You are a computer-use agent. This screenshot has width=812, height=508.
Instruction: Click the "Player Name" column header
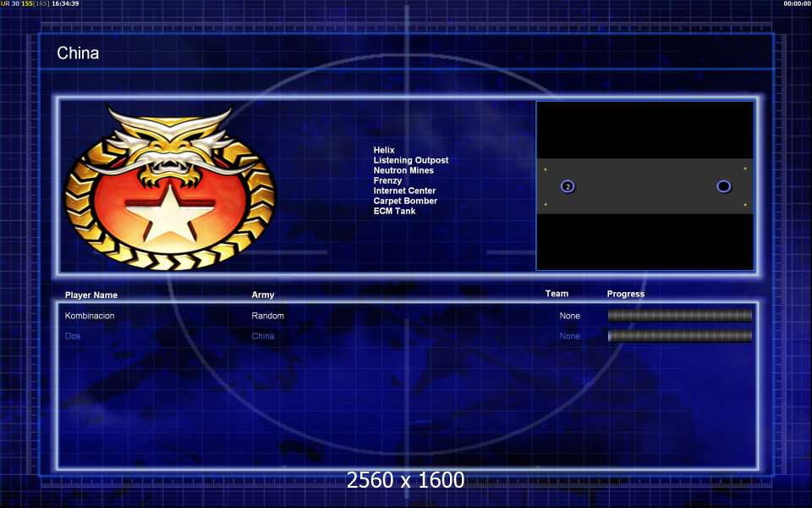click(91, 295)
